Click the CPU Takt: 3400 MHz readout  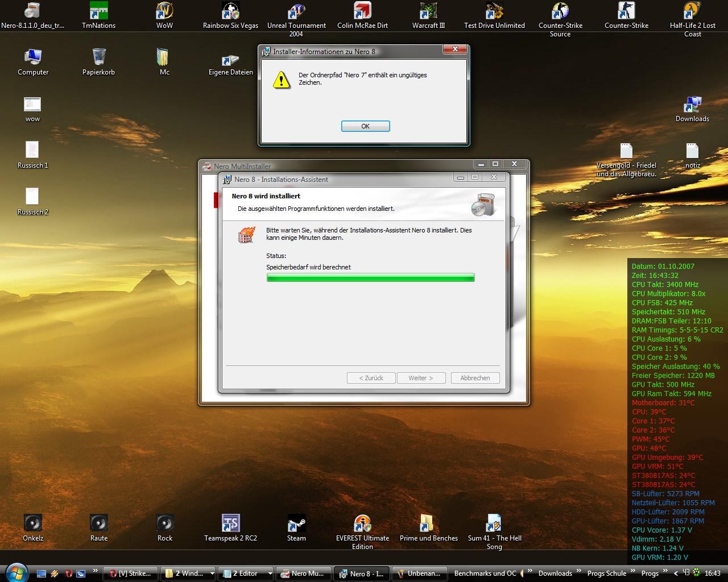click(x=665, y=284)
